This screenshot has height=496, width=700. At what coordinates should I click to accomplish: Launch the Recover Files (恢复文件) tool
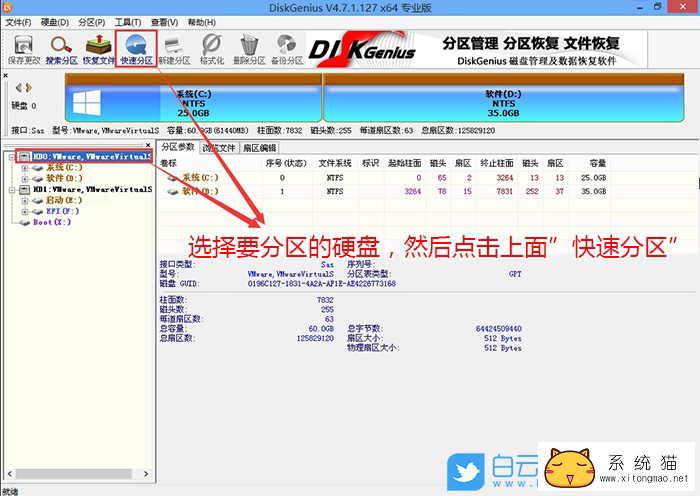coord(99,50)
